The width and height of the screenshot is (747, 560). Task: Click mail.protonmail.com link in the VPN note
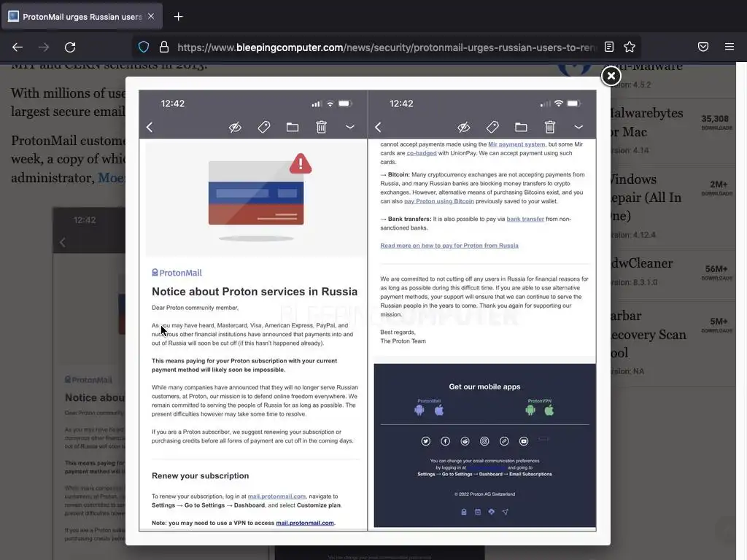pos(305,523)
